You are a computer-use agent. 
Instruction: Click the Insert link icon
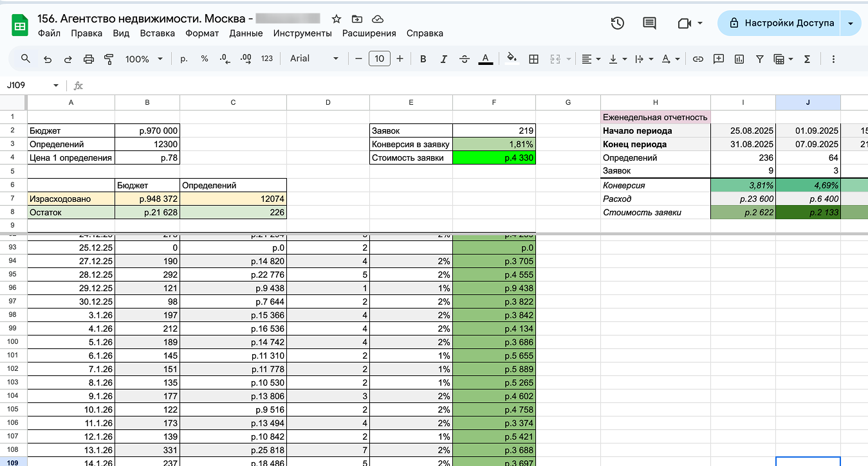tap(697, 59)
